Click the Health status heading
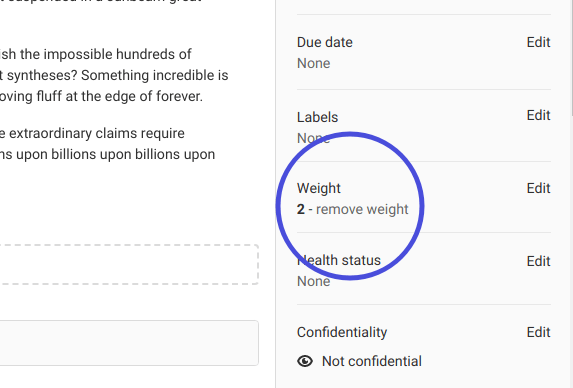The image size is (573, 388). [x=339, y=260]
